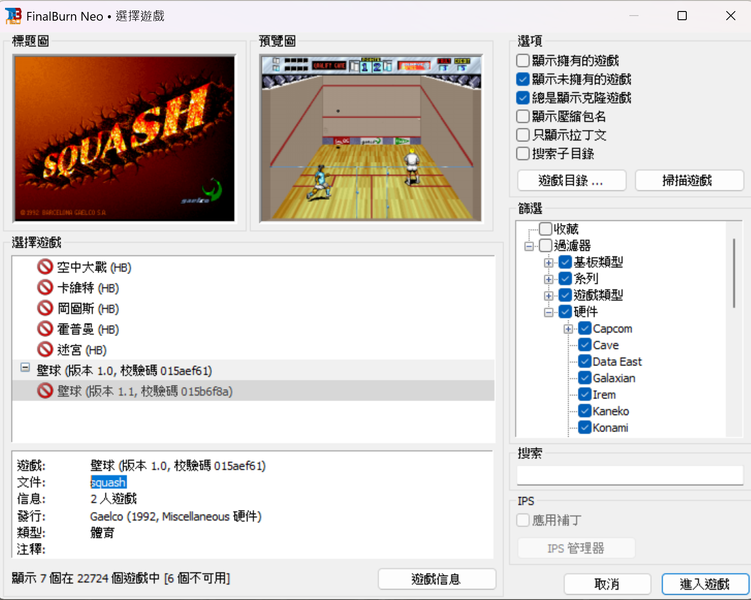Viewport: 751px width, 600px height.
Task: Click 進入遊戲 to start the game
Action: 705,584
